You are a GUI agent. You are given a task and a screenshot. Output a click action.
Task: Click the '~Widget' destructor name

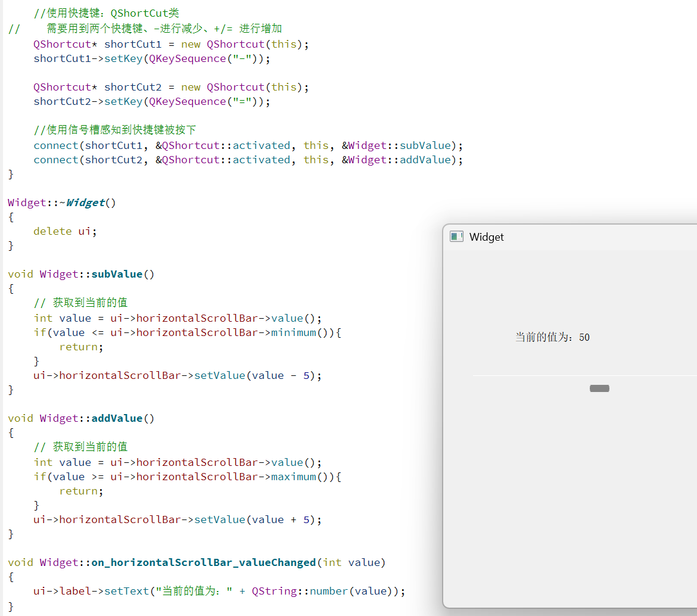(82, 203)
